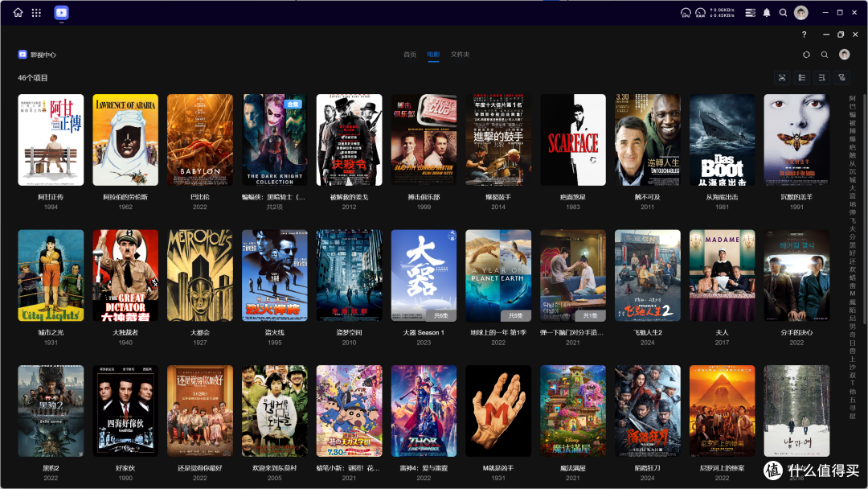Open the 分手的决心 poster
The image size is (868, 489).
[796, 275]
